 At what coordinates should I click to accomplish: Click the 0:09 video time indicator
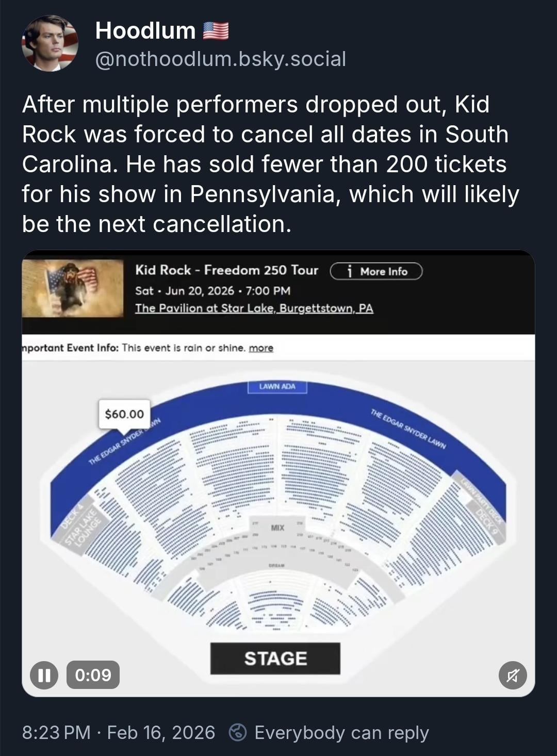coord(93,675)
